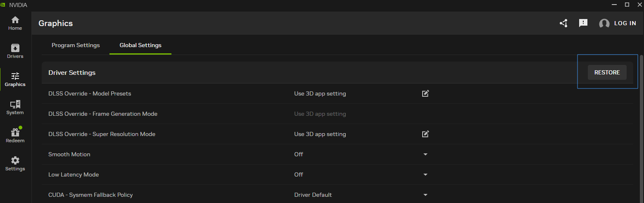Screen dimensions: 644x203
Task: Click 'DLSS Override - Frame Generation Mode' label
Action: point(103,114)
